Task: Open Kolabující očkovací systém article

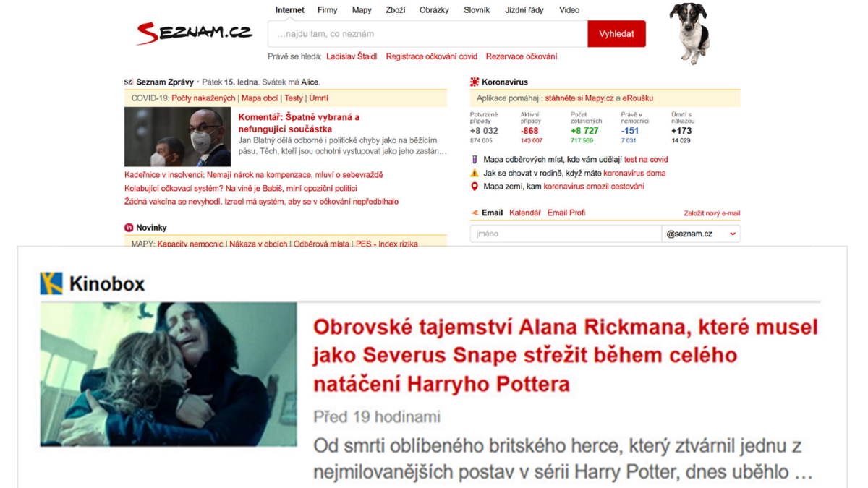Action: pyautogui.click(x=241, y=188)
